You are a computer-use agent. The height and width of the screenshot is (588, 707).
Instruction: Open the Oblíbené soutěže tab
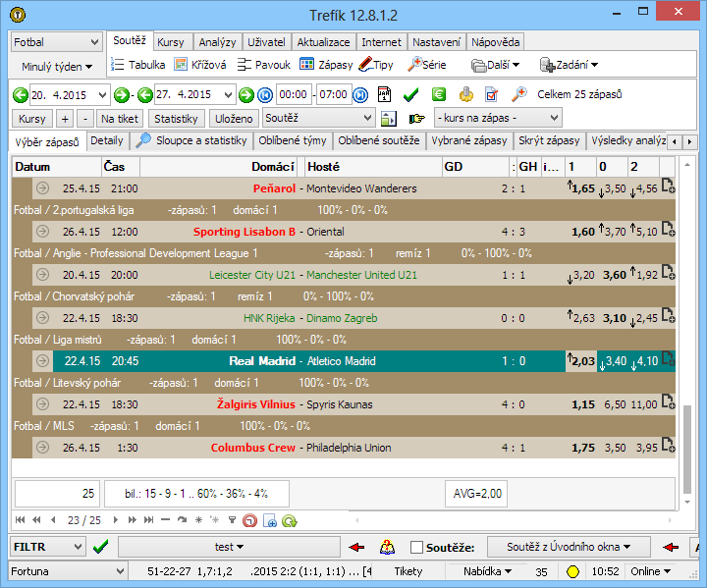[379, 140]
